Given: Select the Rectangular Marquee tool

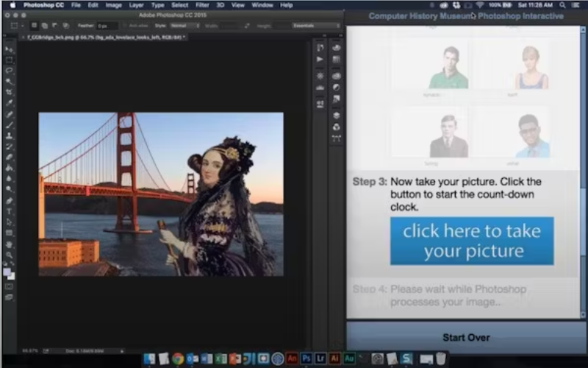Looking at the screenshot, I should coord(9,60).
